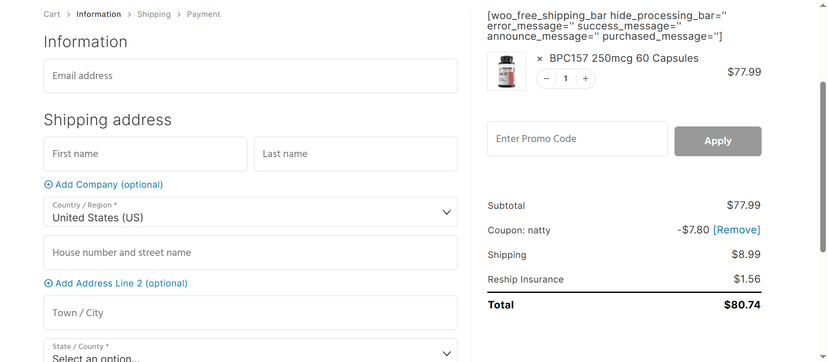Click the plus circle icon beside Add Company
The image size is (828, 362).
pos(48,185)
